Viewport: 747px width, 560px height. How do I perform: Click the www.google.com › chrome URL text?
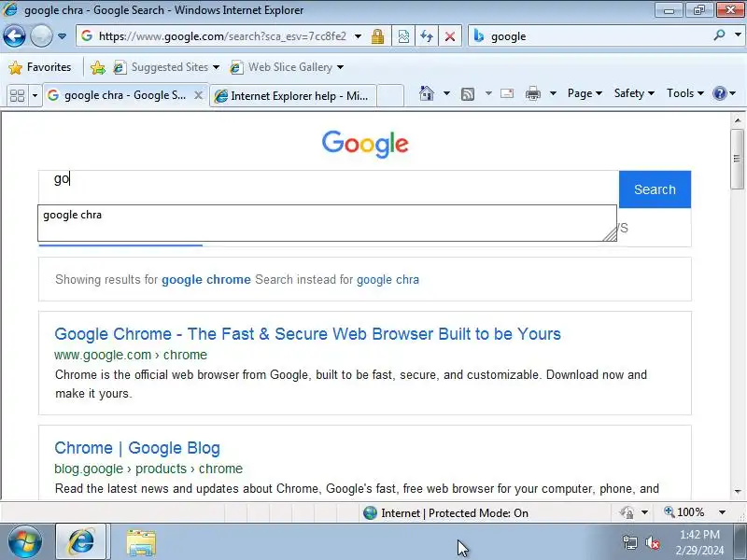point(131,355)
